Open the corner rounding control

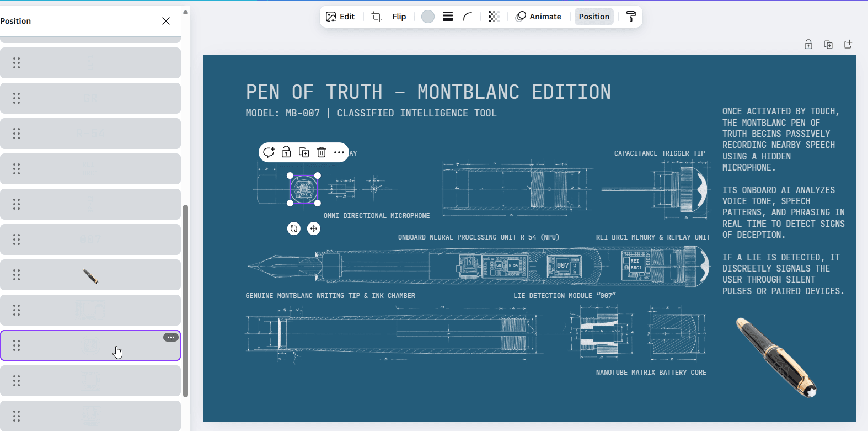pos(468,17)
